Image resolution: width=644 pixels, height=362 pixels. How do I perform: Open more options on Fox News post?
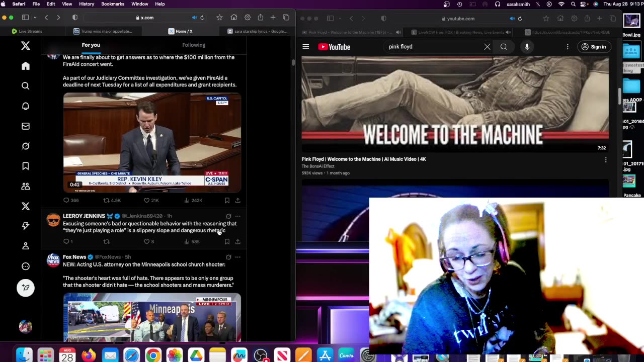pyautogui.click(x=237, y=257)
